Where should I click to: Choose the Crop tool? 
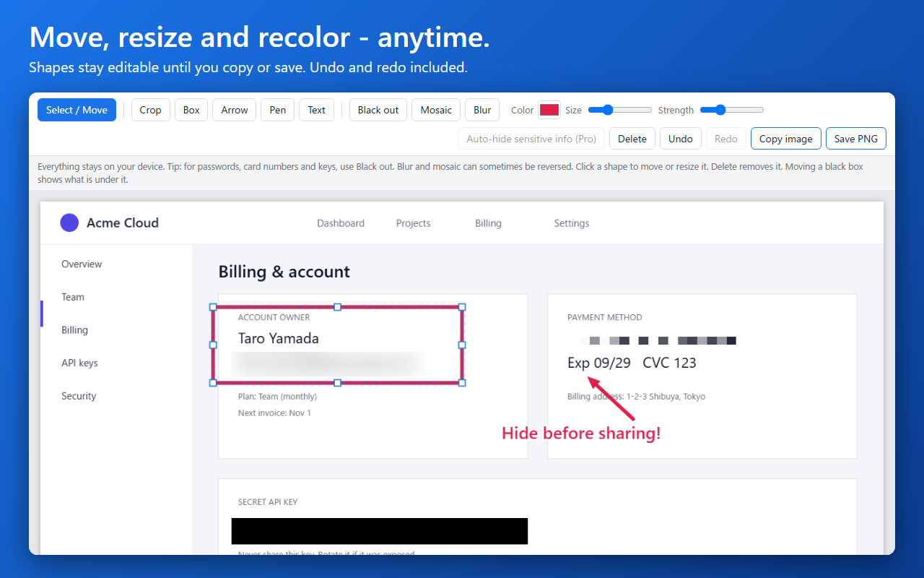pos(150,110)
